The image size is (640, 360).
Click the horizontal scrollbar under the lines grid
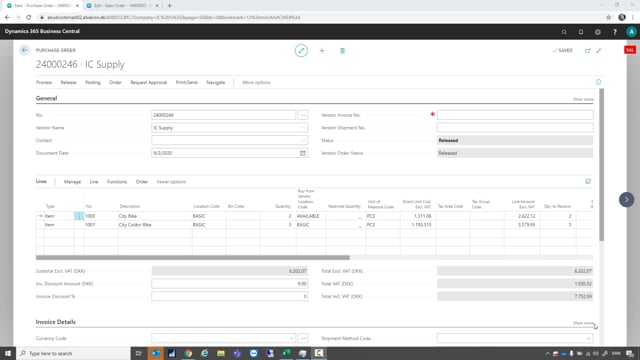193,258
